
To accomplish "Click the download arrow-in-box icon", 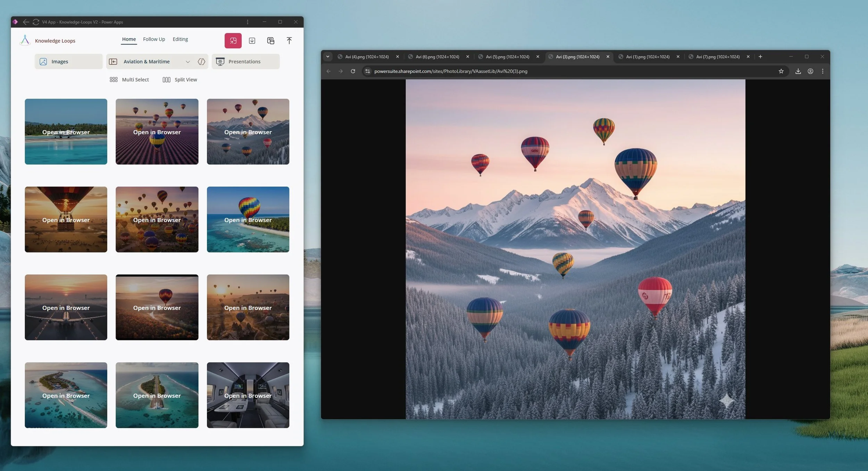I will coord(252,41).
